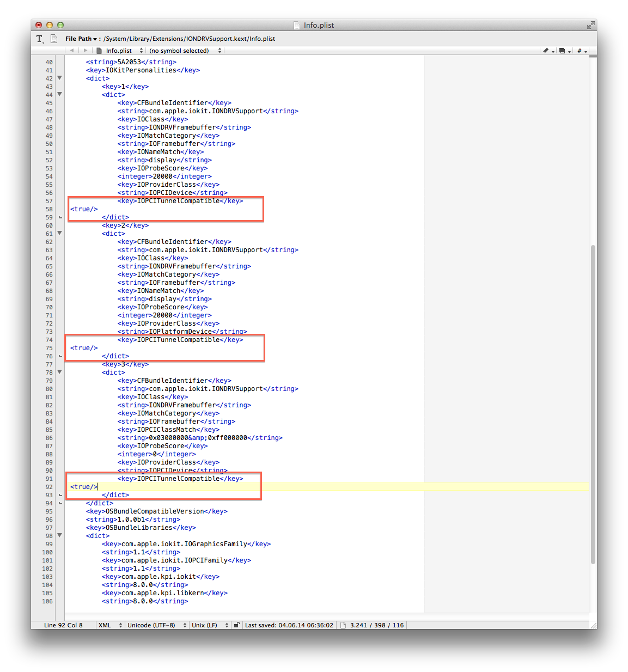This screenshot has height=672, width=628.
Task: Click com.apple.iokit.IOGraphicsFamily key
Action: 186,544
